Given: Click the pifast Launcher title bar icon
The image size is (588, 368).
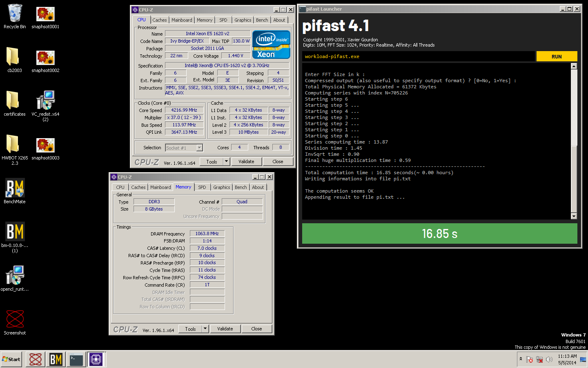Looking at the screenshot, I should pyautogui.click(x=303, y=9).
